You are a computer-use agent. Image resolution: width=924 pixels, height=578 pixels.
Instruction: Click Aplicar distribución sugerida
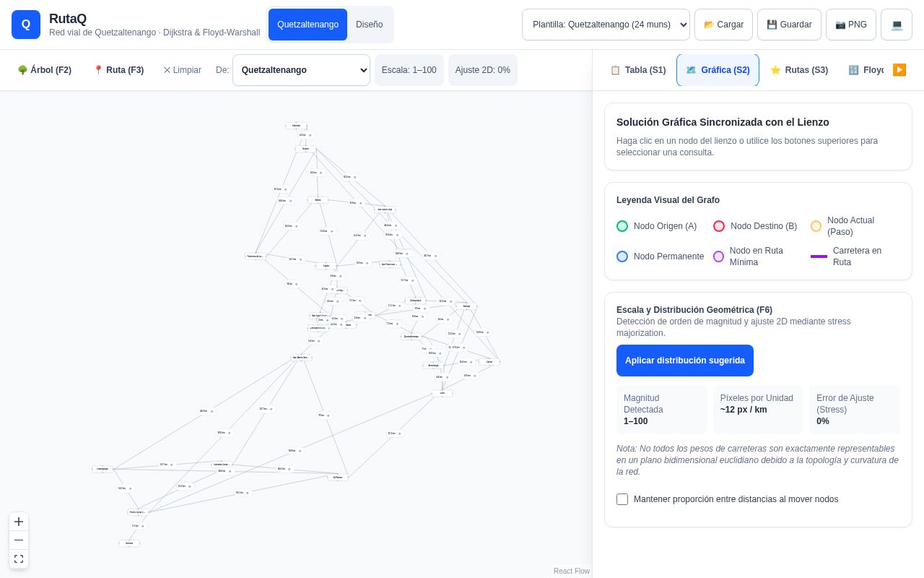(685, 361)
